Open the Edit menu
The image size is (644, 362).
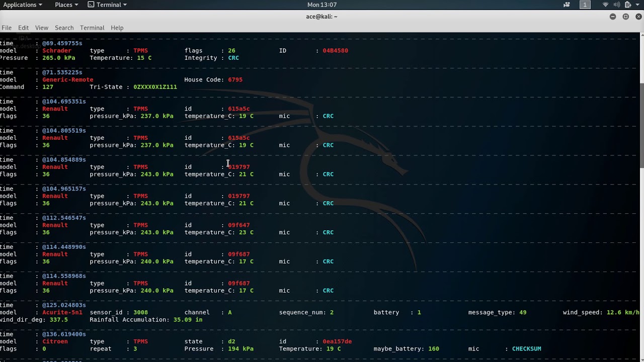[24, 28]
